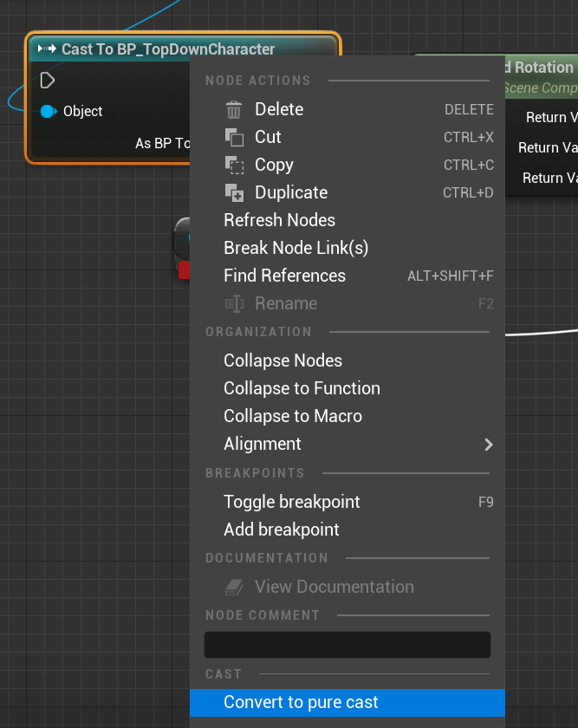Expand the Alignment submenu arrow
Screen dimensions: 578x728
click(489, 445)
